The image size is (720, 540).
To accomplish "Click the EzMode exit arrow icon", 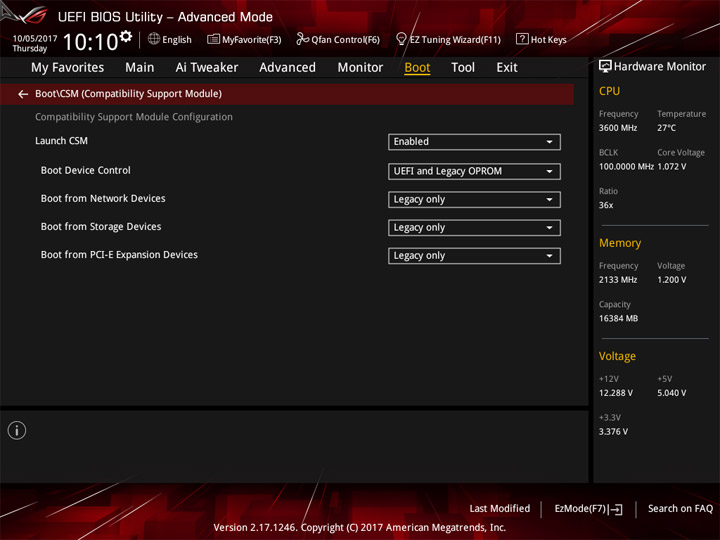I will tap(616, 509).
